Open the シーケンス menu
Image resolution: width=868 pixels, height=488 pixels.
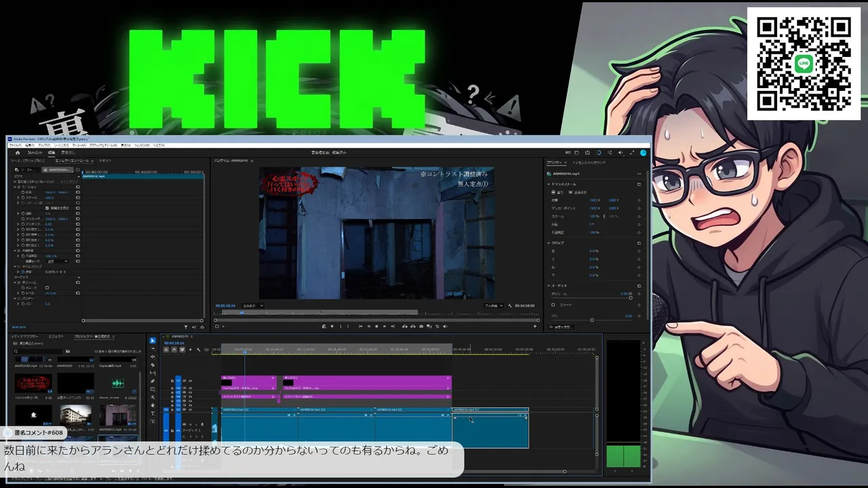(62, 145)
